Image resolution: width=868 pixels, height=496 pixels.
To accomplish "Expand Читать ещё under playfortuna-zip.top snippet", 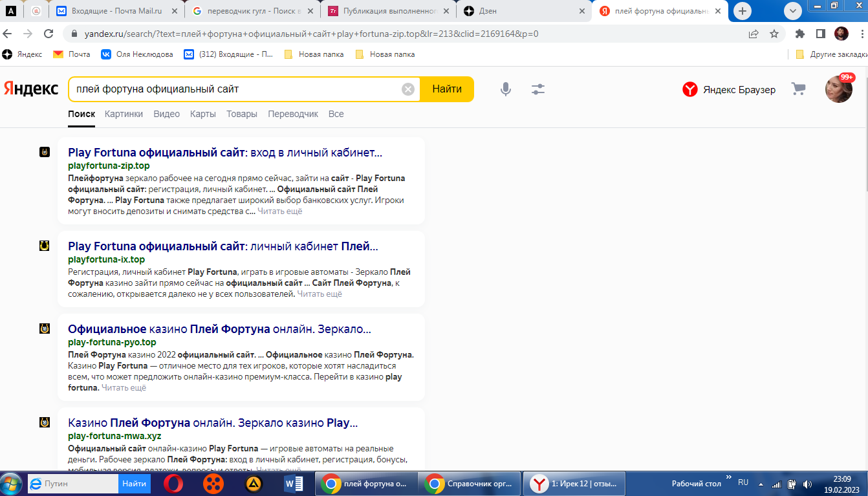I will (x=280, y=211).
